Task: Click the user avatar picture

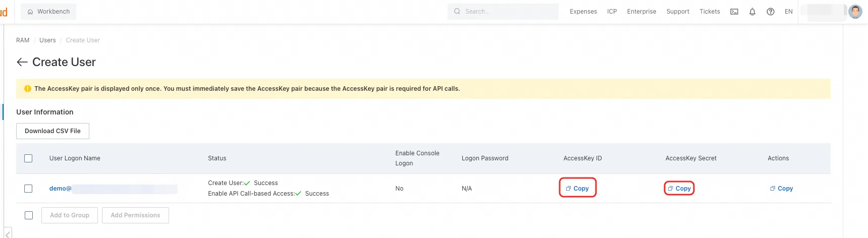Action: point(855,12)
